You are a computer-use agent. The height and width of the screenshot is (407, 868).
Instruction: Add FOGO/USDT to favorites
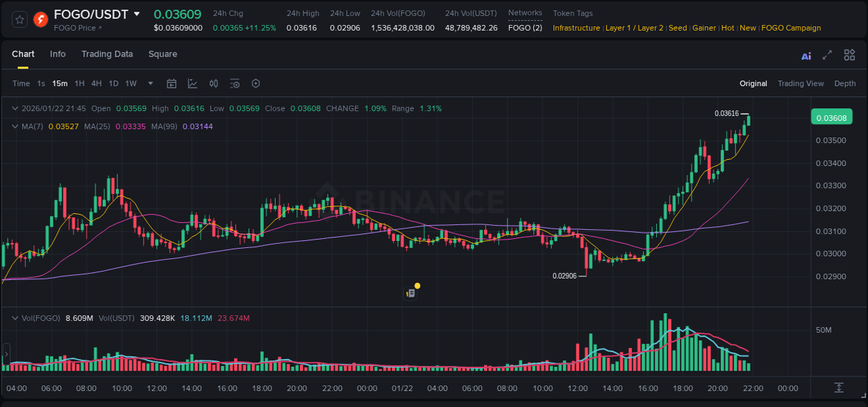coord(19,19)
